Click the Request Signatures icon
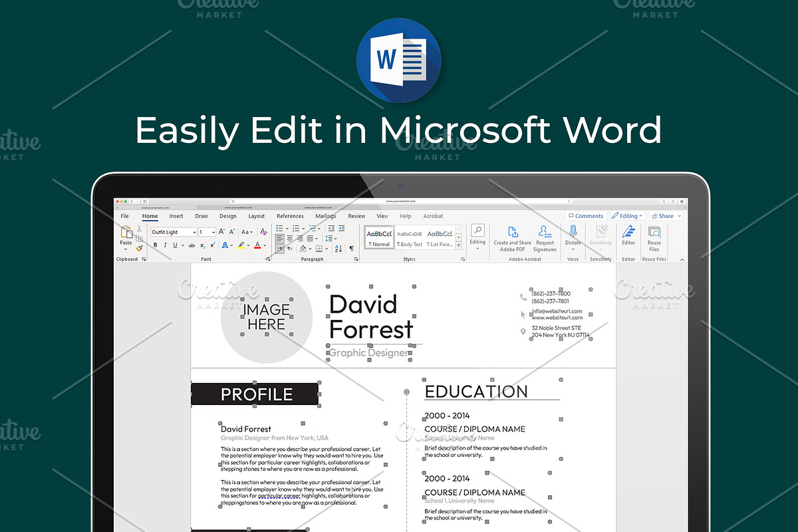Screen dimensions: 798x532 [545, 232]
